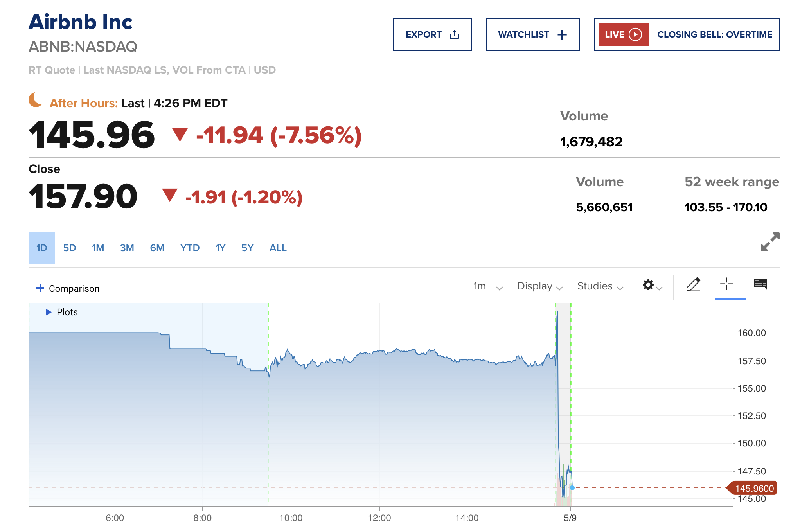Select the 1D range tab
This screenshot has width=791, height=532.
[42, 248]
